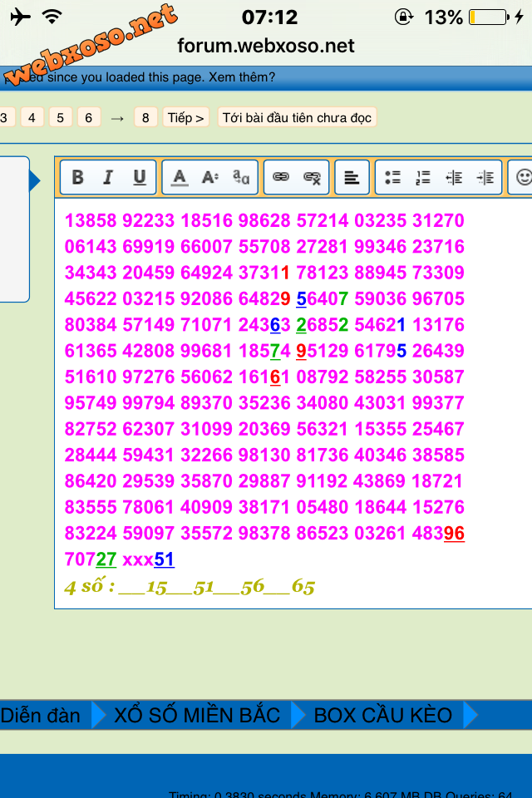
Task: Click the green underlined 27 in 70727
Action: (x=106, y=559)
